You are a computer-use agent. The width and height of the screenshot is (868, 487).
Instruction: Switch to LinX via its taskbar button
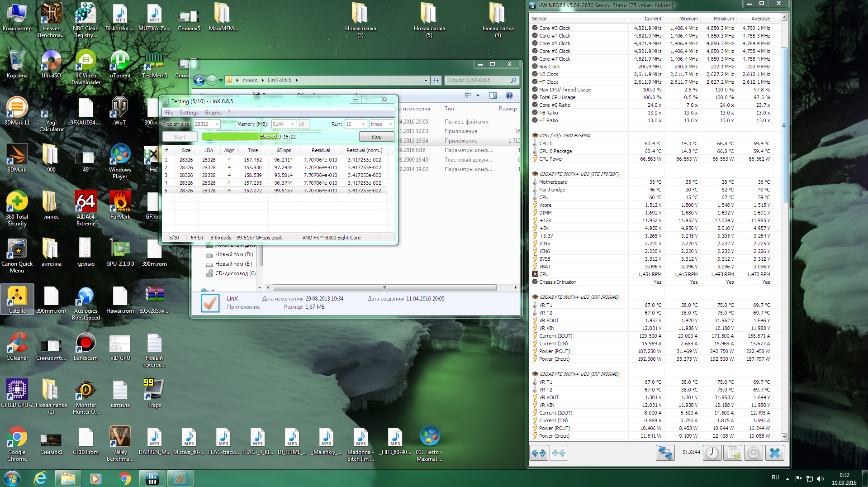click(180, 478)
